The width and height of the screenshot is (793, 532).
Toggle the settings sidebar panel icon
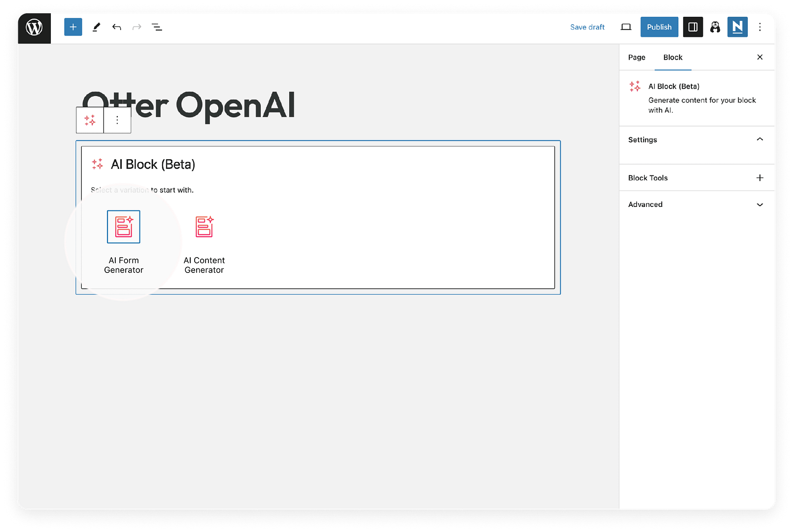coord(692,27)
